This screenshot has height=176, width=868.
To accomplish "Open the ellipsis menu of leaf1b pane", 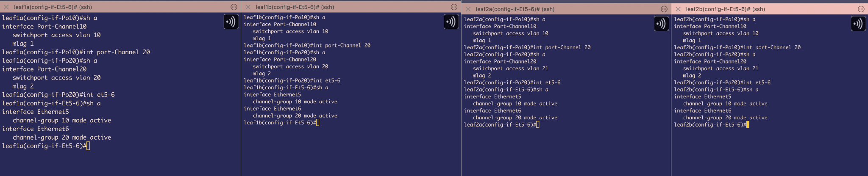I will pyautogui.click(x=454, y=7).
